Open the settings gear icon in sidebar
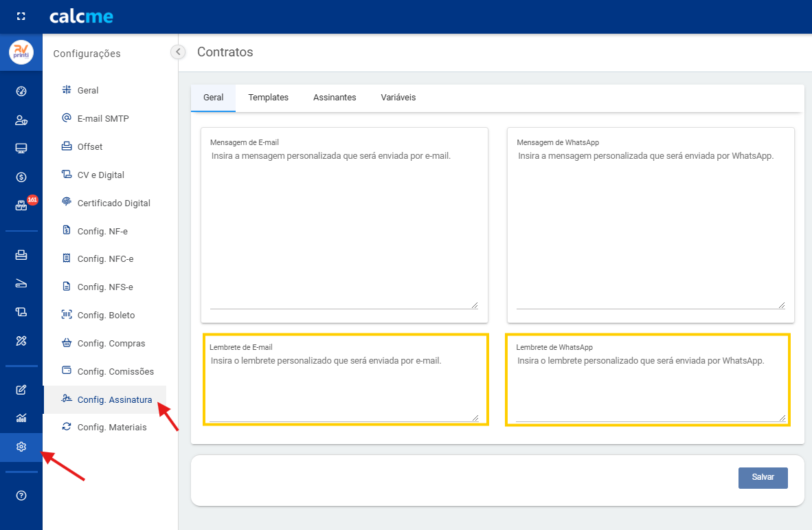This screenshot has height=530, width=812. (x=21, y=447)
